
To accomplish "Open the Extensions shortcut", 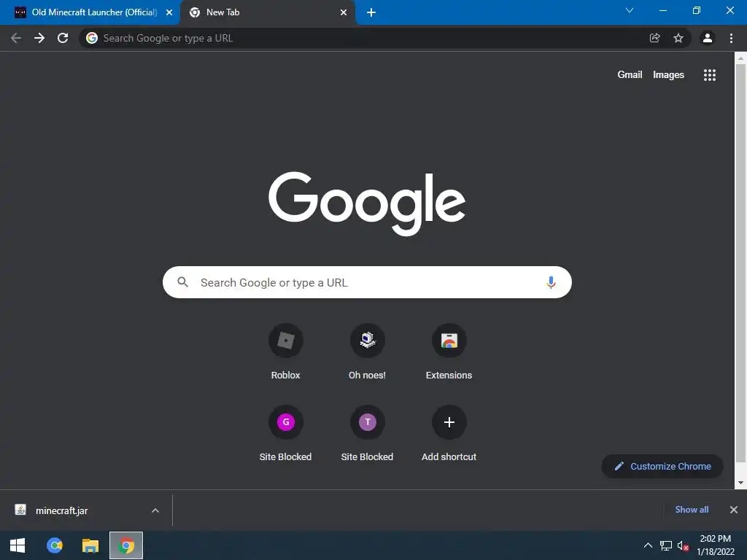I will coord(449,352).
